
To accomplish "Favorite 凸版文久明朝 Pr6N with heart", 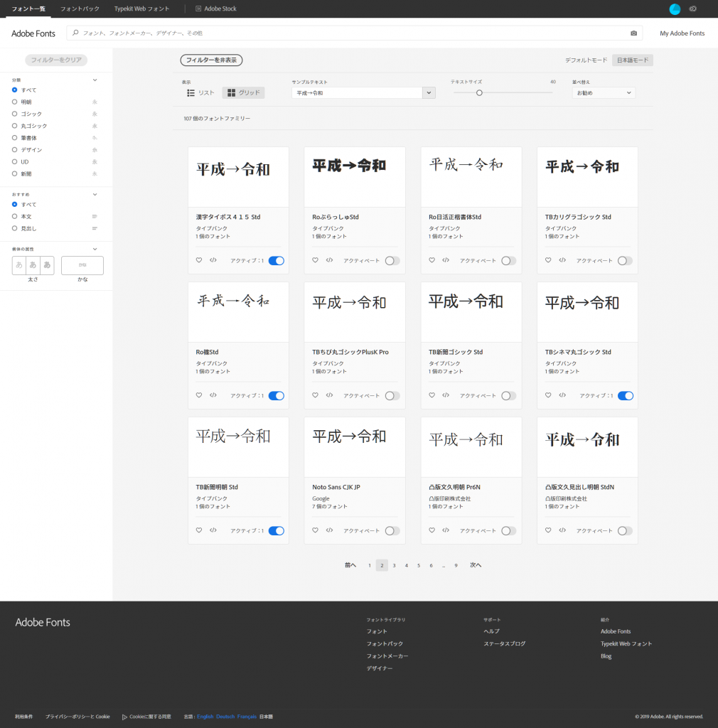I will [x=432, y=530].
